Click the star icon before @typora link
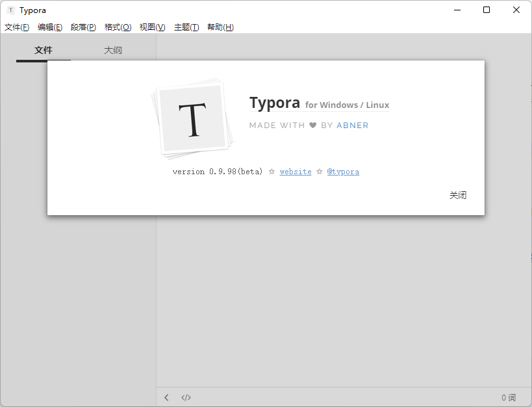Screen dimensions: 532x407 point(319,172)
